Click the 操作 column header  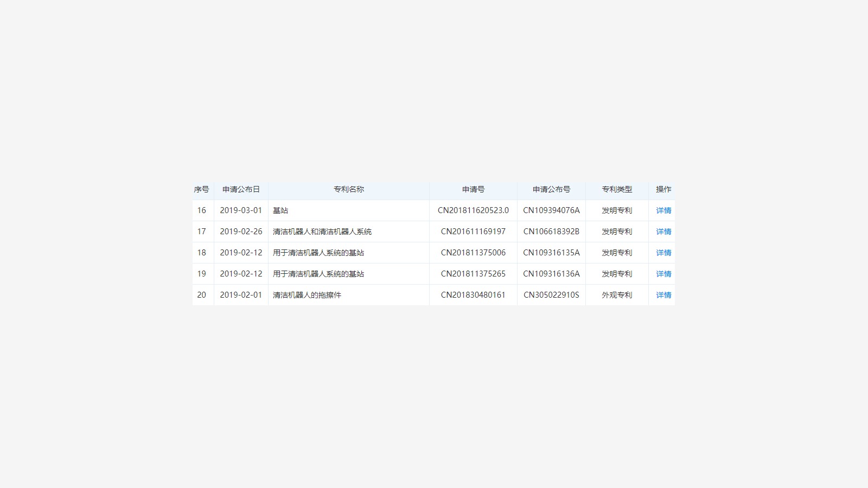coord(663,189)
